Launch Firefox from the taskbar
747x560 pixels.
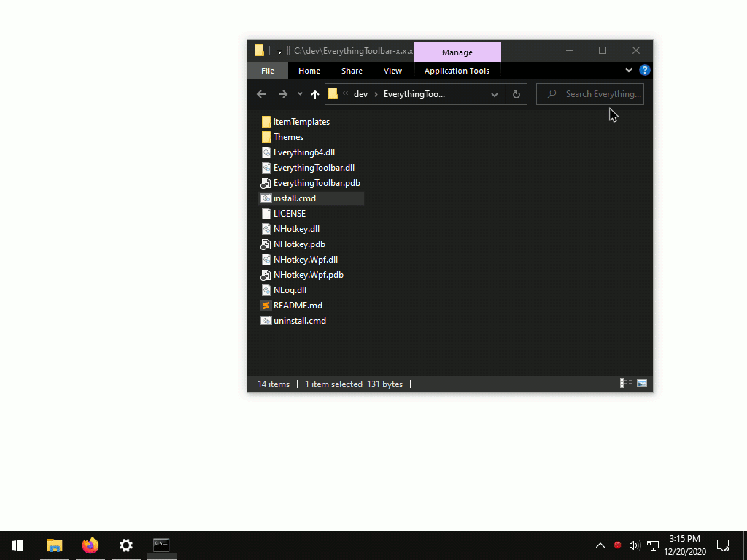click(x=90, y=545)
